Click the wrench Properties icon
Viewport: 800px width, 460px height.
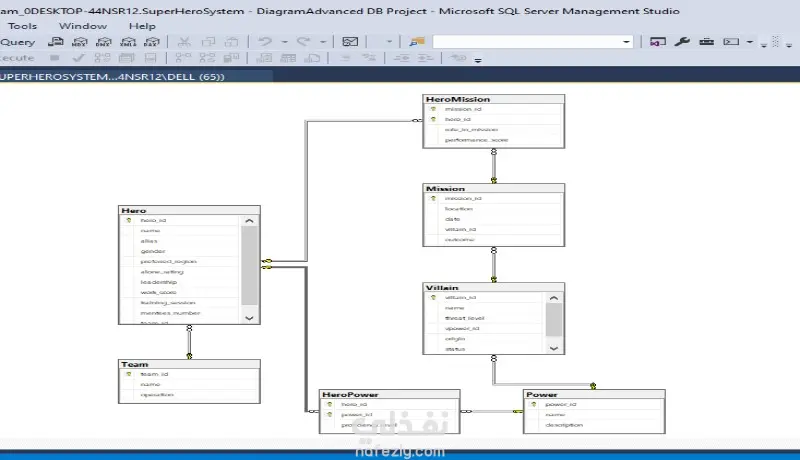pyautogui.click(x=683, y=43)
